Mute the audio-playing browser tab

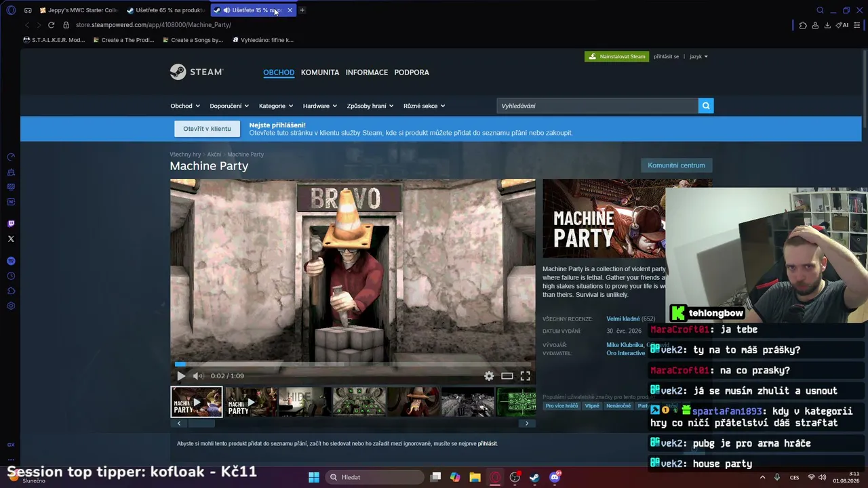[x=226, y=10]
